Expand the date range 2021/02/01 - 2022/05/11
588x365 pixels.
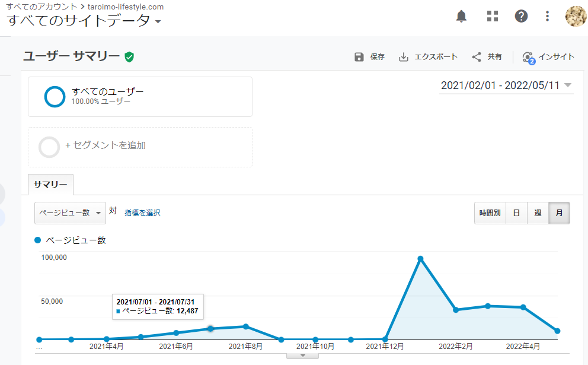(x=506, y=85)
